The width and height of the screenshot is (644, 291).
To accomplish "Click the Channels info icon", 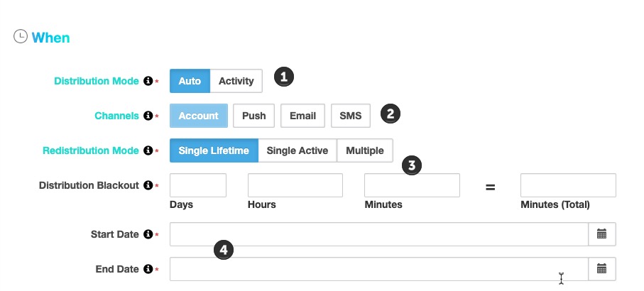I will coord(148,116).
